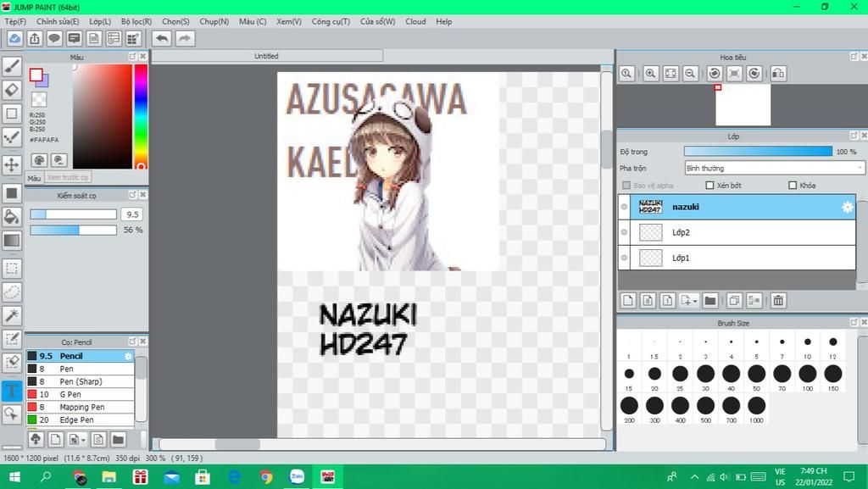Open settings gear of nazuki layer
Screen dimensions: 868x489
point(847,207)
